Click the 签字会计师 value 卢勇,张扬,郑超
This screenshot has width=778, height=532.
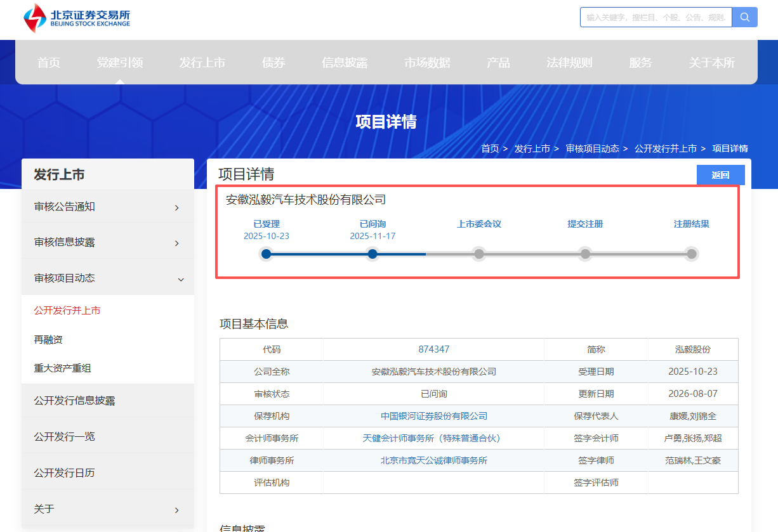693,438
